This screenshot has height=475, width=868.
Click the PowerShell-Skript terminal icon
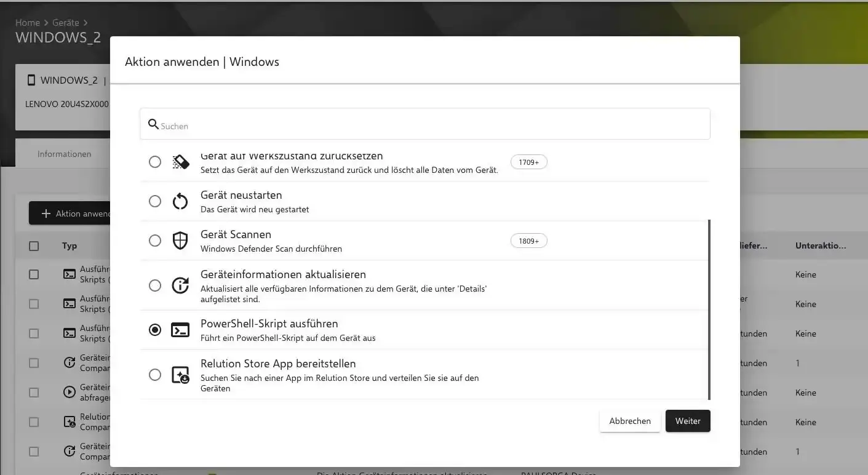(x=180, y=330)
